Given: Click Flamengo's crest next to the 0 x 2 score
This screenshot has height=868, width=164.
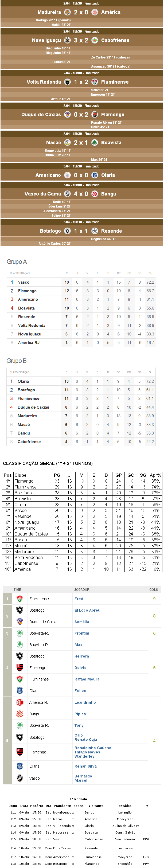Looking at the screenshot, I should [95, 115].
